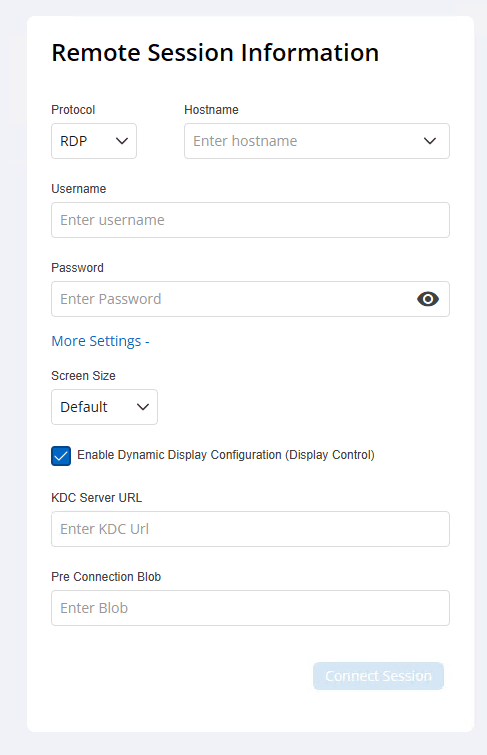Collapse the More Settings section
This screenshot has width=487, height=755.
coord(100,341)
